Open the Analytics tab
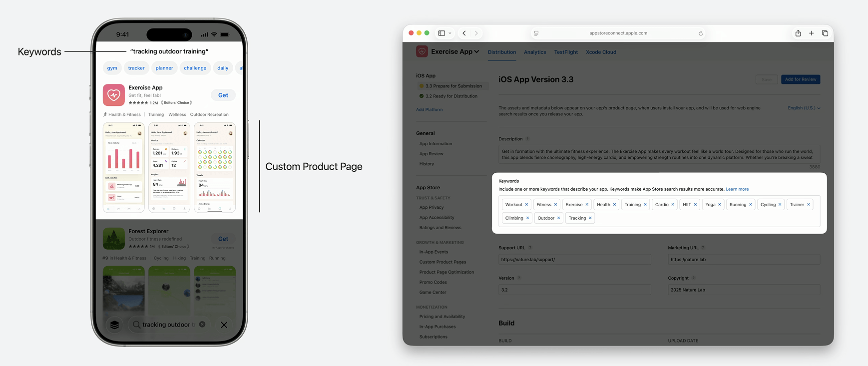The image size is (868, 366). pyautogui.click(x=535, y=52)
